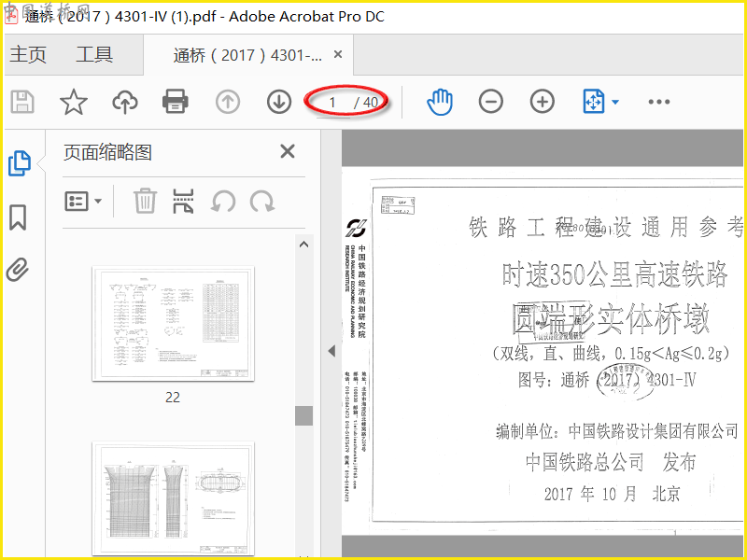The height and width of the screenshot is (560, 747).
Task: Click the 页面缩略图 panel title
Action: pos(107,152)
